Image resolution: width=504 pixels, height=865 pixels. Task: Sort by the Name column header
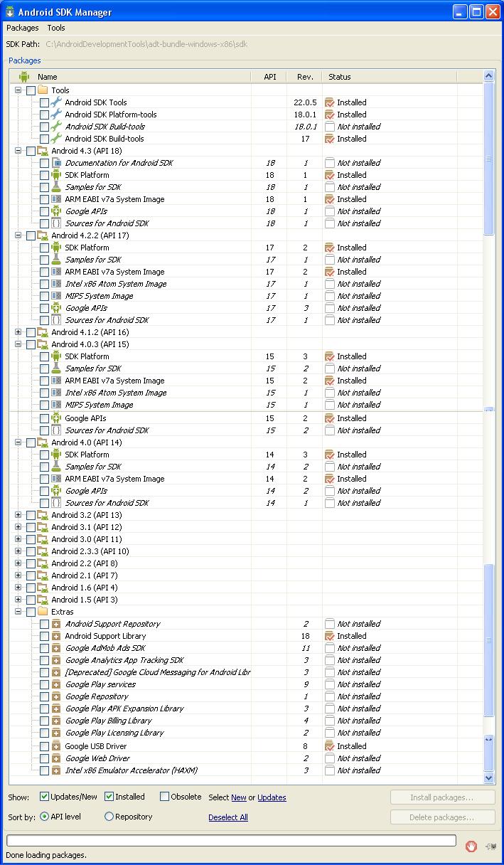point(130,77)
